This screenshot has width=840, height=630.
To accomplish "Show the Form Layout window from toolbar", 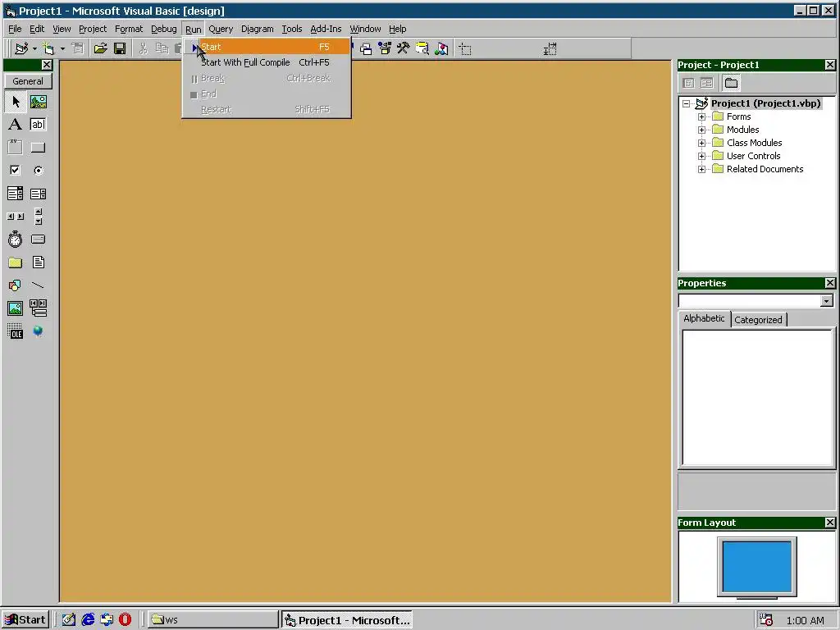I will (x=366, y=48).
